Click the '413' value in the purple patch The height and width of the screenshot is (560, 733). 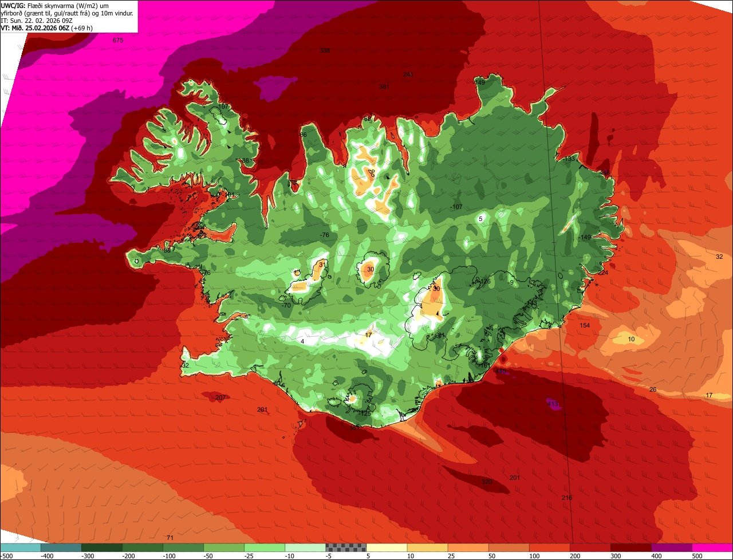tap(553, 404)
